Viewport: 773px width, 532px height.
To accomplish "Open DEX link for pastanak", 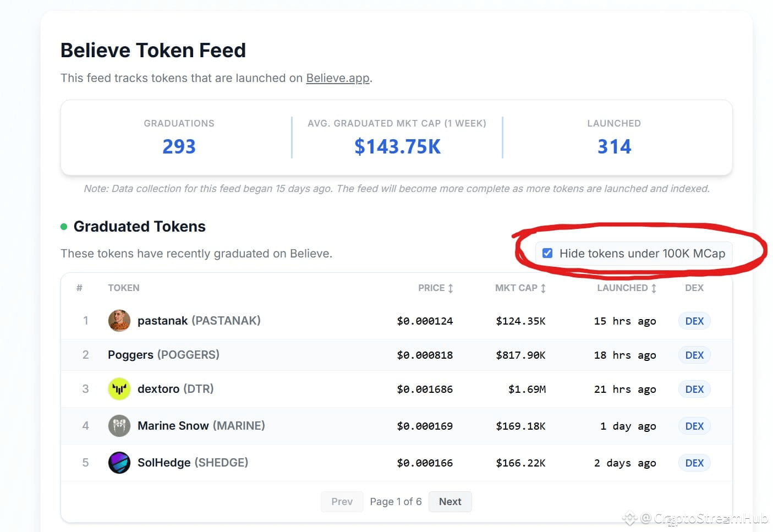I will click(x=694, y=321).
